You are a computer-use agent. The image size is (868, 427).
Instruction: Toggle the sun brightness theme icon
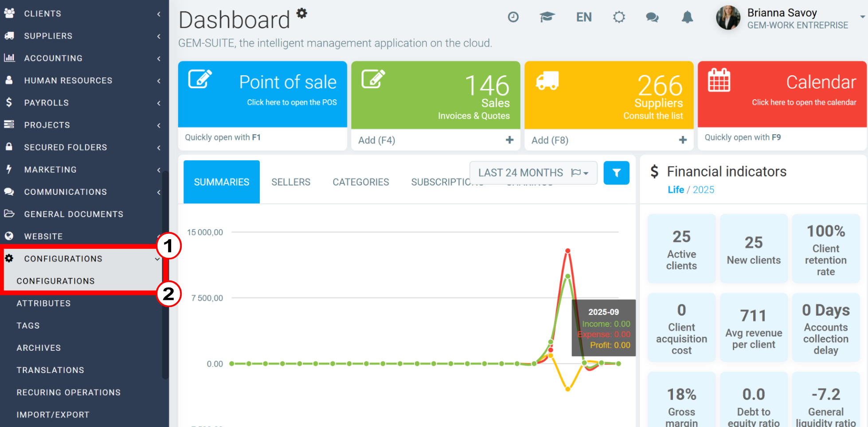pos(619,17)
